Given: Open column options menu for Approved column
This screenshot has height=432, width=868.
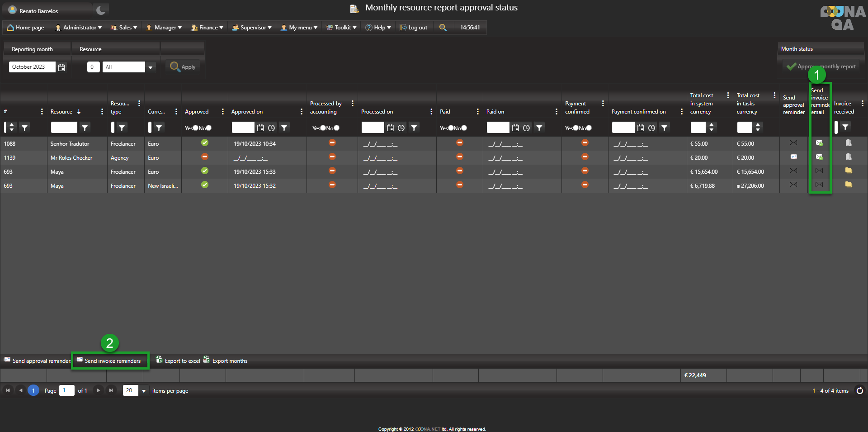Looking at the screenshot, I should (222, 112).
